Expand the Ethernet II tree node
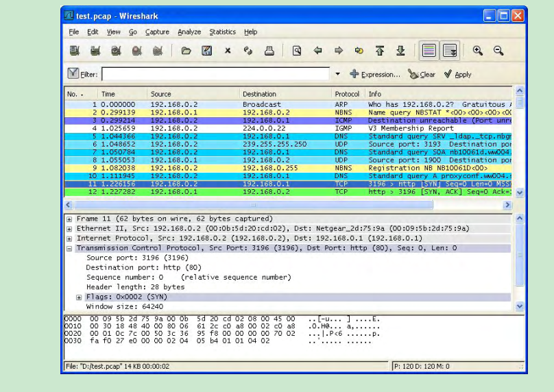 pos(69,228)
